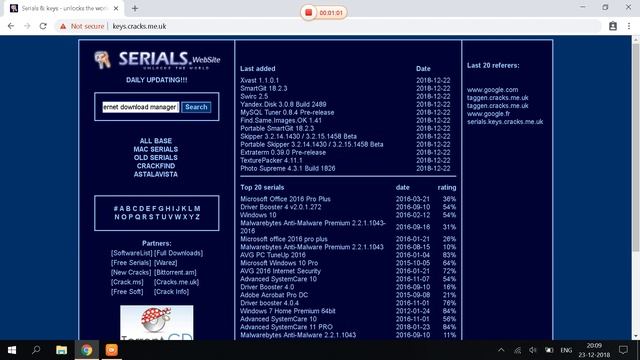Open Windows taskbar search
Viewport: 640px width, 360px height.
(36, 350)
